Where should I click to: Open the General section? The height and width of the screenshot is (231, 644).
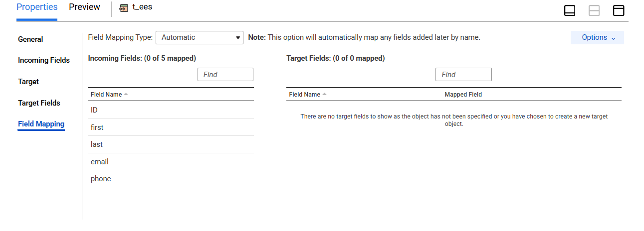30,39
